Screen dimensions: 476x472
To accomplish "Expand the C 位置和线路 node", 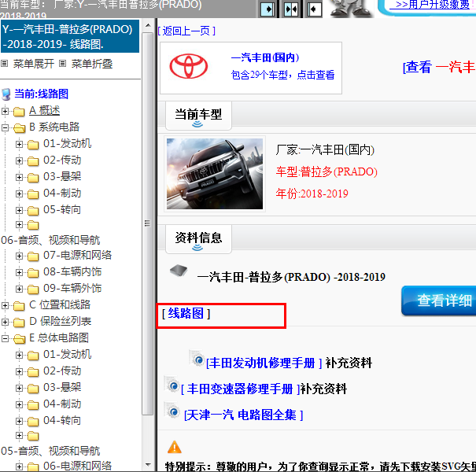I will pyautogui.click(x=5, y=306).
